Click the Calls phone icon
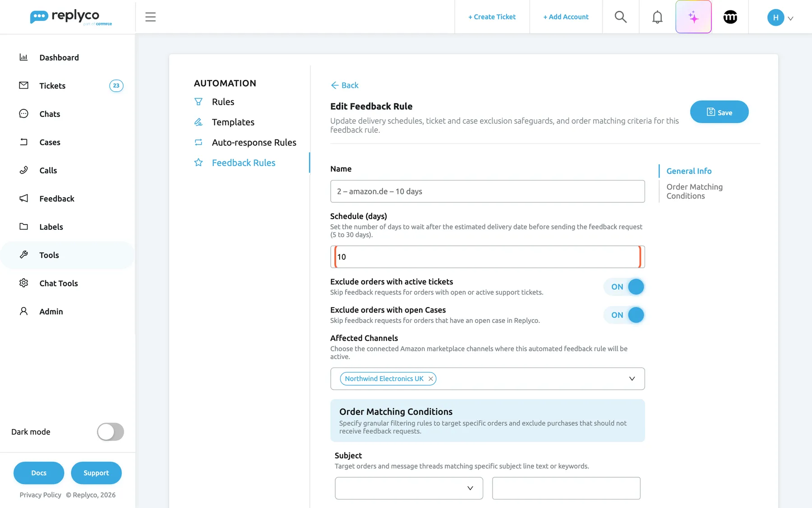 23,170
